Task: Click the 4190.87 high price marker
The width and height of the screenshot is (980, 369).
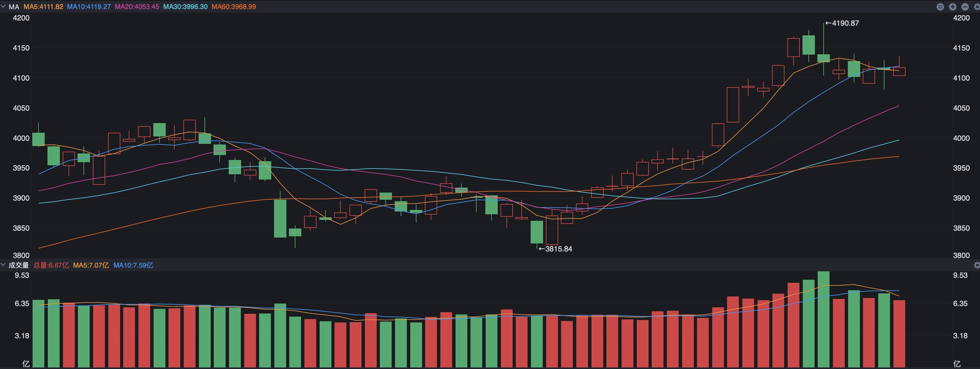Action: click(x=842, y=23)
